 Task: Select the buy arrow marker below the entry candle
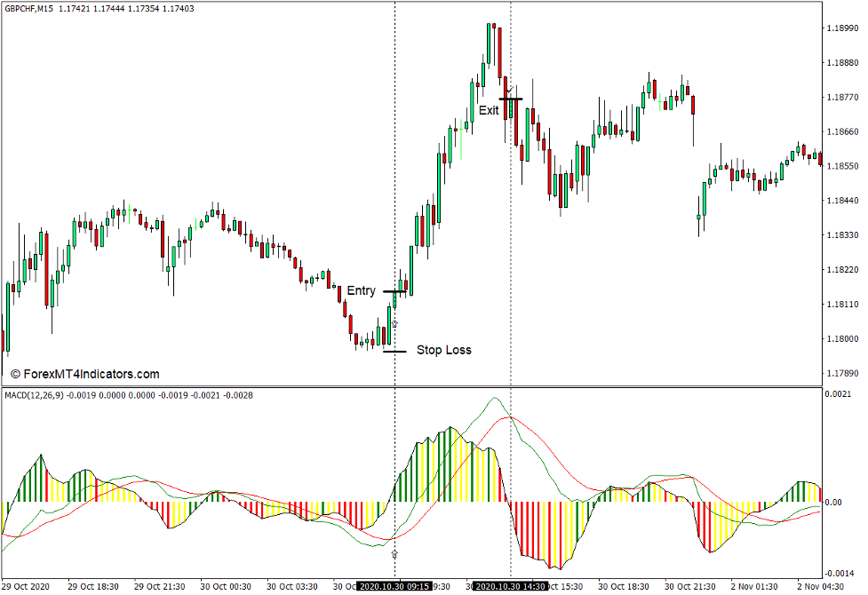click(x=394, y=323)
